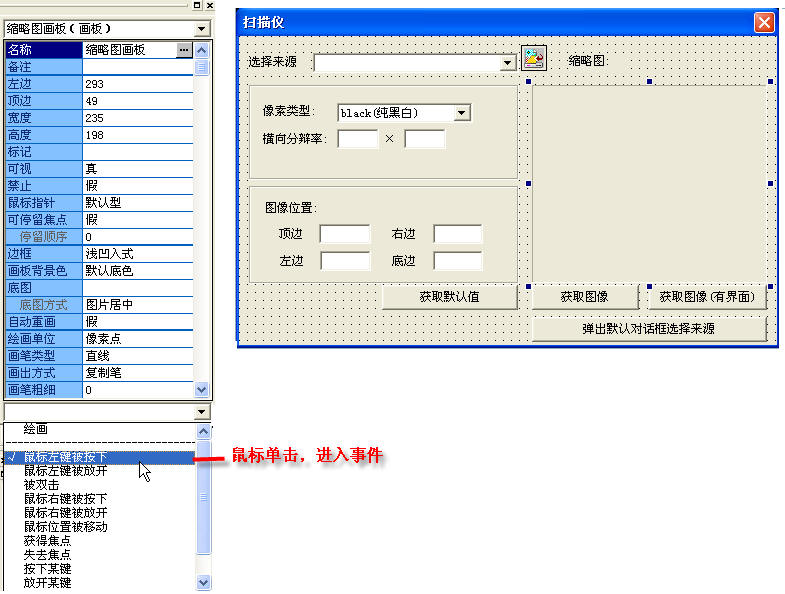
Task: Expand the 选择来源 combo box
Action: pyautogui.click(x=507, y=63)
